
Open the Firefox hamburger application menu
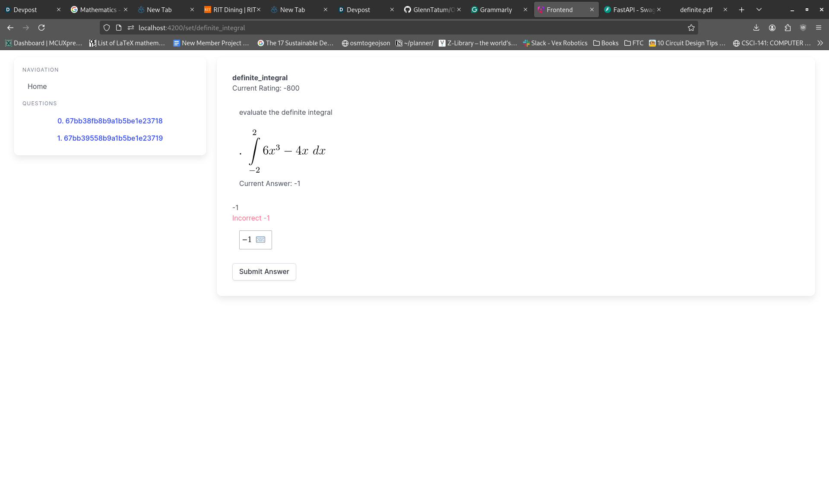click(x=818, y=28)
